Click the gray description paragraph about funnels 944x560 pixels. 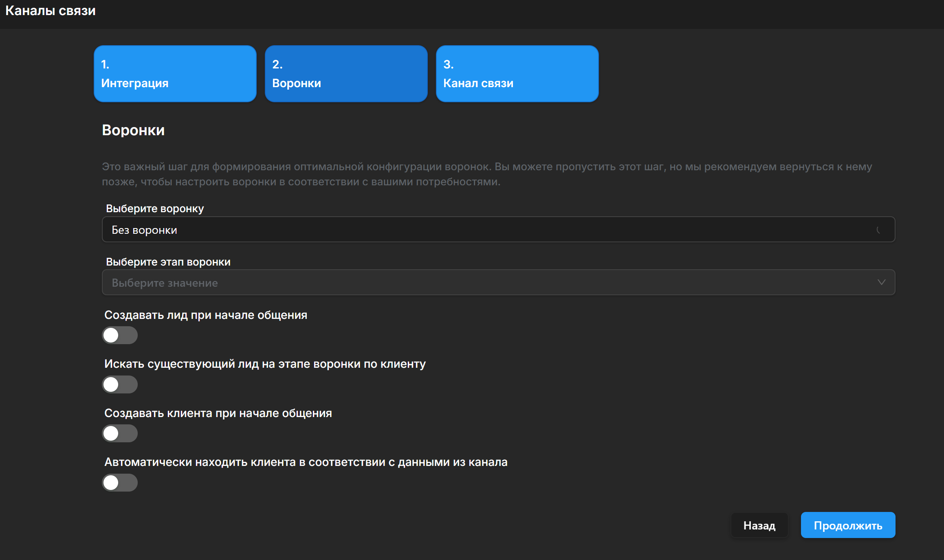click(x=487, y=174)
